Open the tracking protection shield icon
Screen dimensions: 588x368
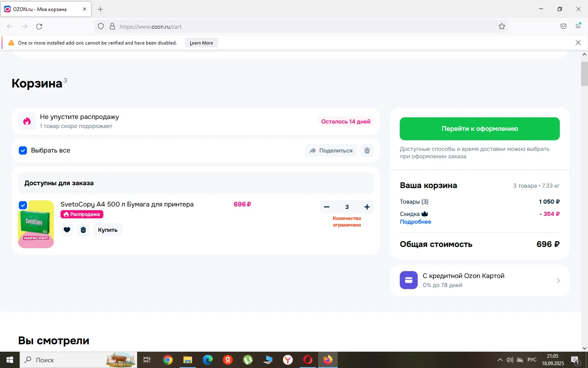tap(101, 27)
